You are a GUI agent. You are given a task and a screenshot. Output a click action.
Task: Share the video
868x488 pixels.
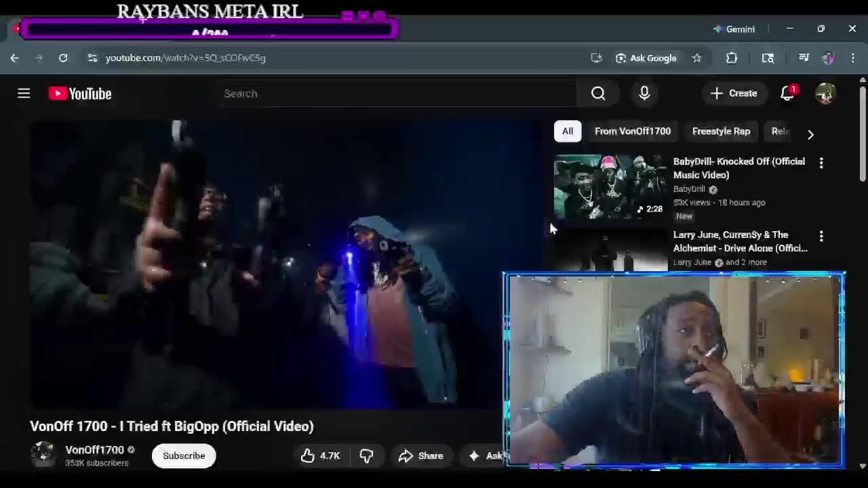coord(421,455)
